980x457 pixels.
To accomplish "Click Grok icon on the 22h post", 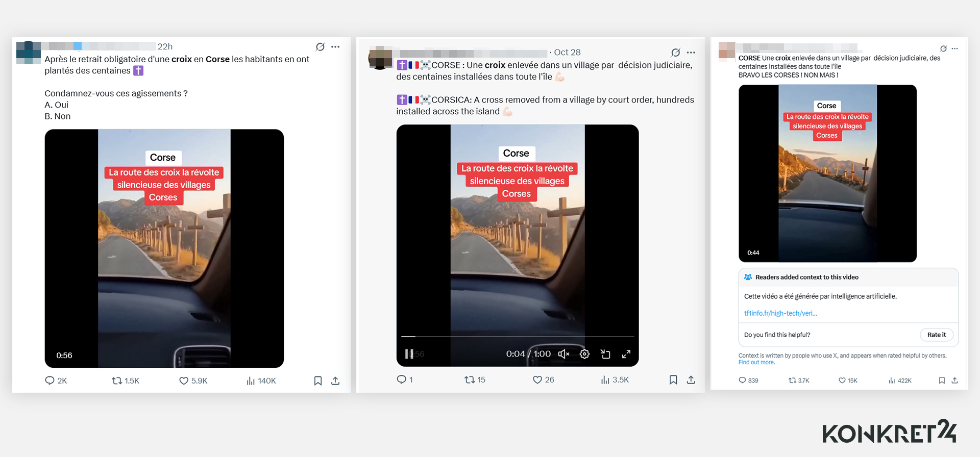I will (320, 47).
